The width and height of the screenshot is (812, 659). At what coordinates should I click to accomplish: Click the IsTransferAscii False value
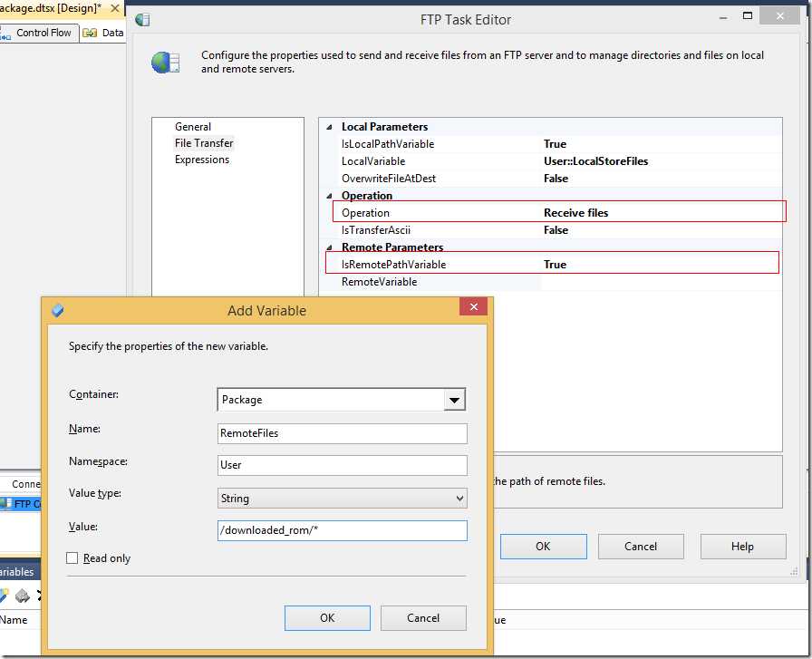click(556, 230)
